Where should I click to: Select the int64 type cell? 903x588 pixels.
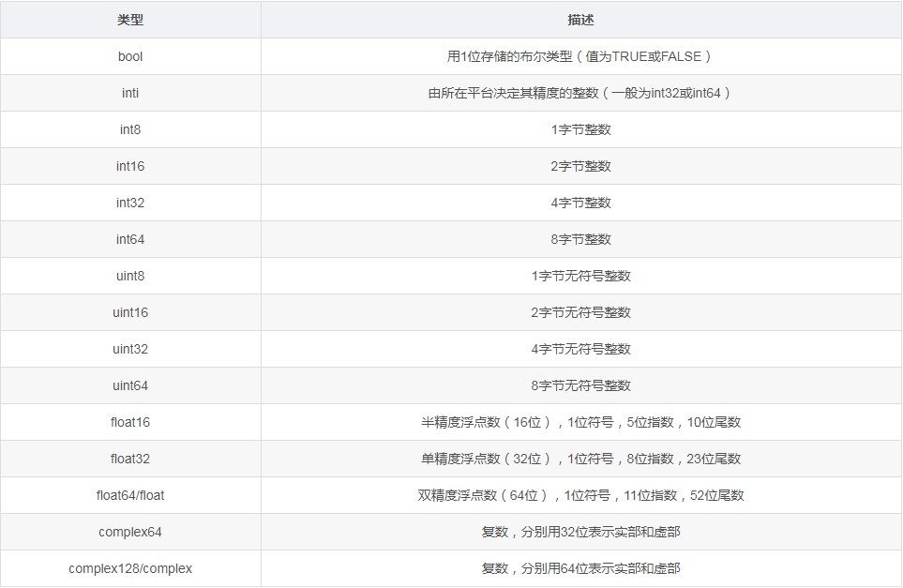[x=130, y=239]
